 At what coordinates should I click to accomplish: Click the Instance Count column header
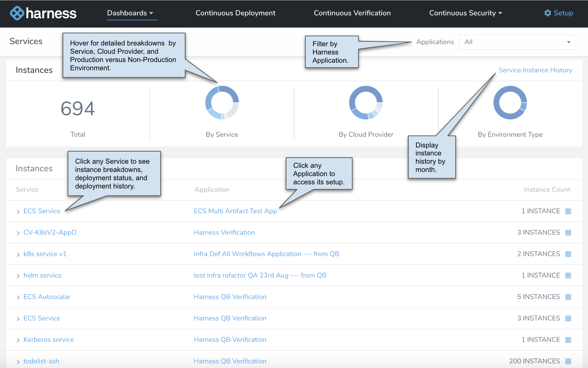[547, 190]
